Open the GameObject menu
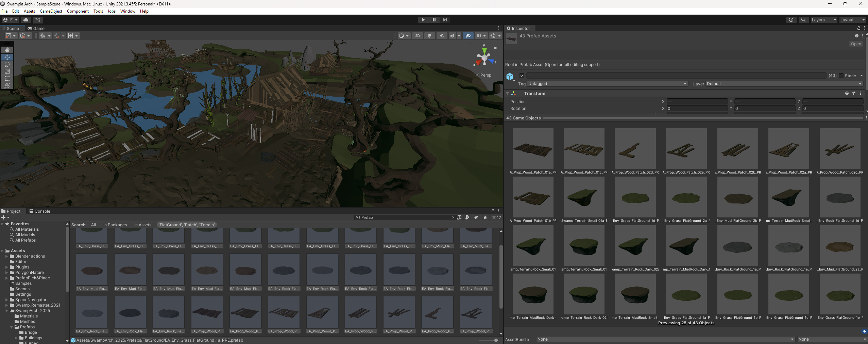Image resolution: width=868 pixels, height=344 pixels. tap(51, 11)
